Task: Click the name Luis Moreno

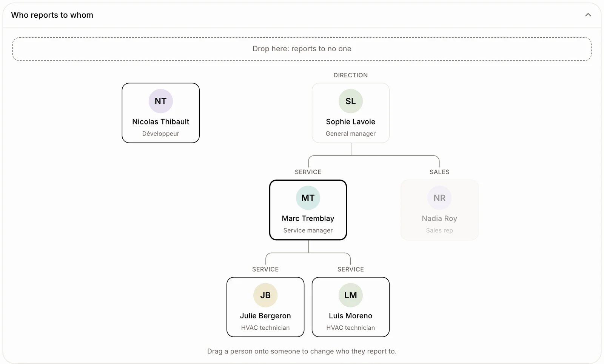Action: (350, 316)
